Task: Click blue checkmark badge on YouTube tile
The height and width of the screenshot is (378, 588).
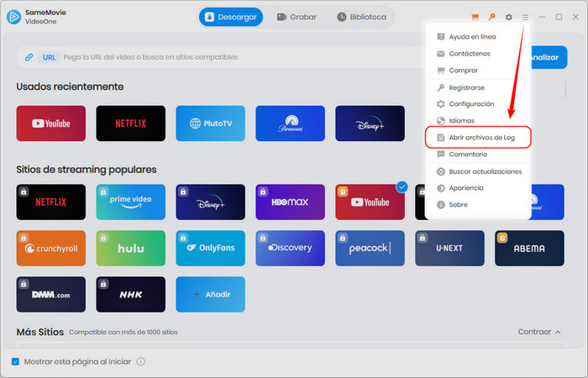Action: (x=402, y=186)
